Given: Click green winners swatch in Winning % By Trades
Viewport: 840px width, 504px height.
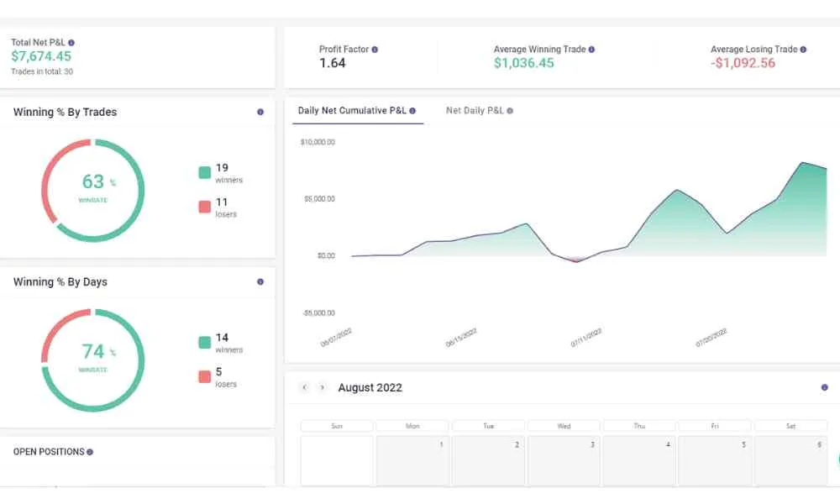Looking at the screenshot, I should [205, 173].
